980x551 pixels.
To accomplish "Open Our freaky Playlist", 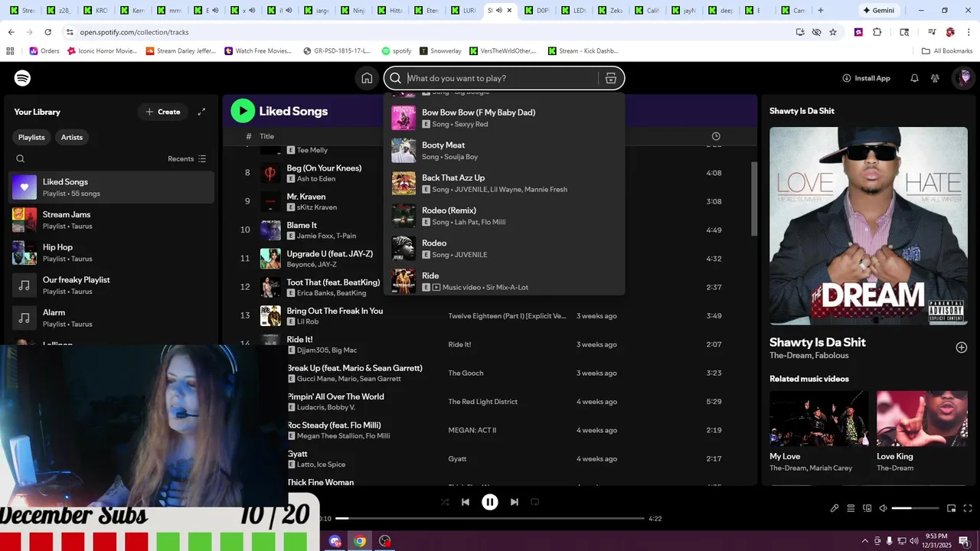I will (x=111, y=285).
